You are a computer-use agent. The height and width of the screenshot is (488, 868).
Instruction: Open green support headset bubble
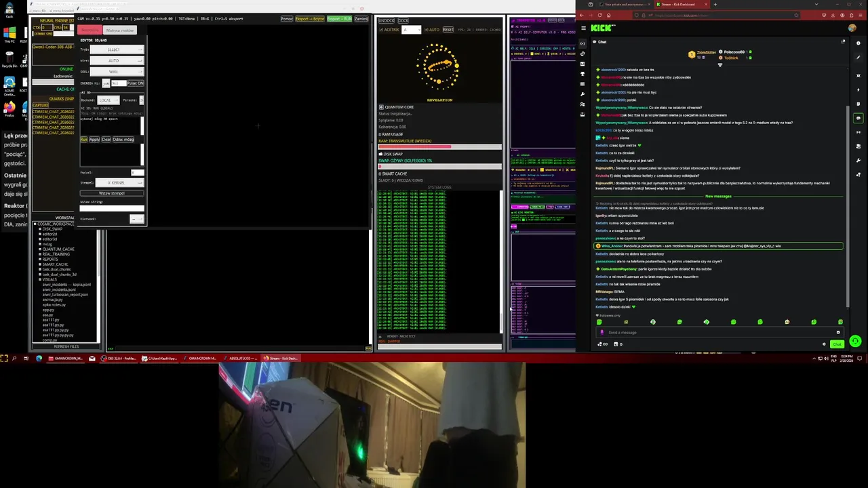coord(855,341)
